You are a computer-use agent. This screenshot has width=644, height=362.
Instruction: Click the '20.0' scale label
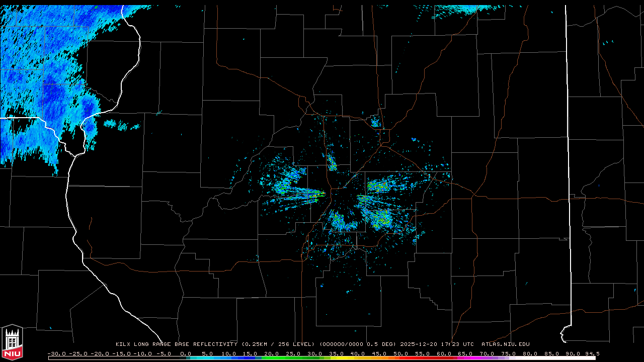pyautogui.click(x=272, y=353)
